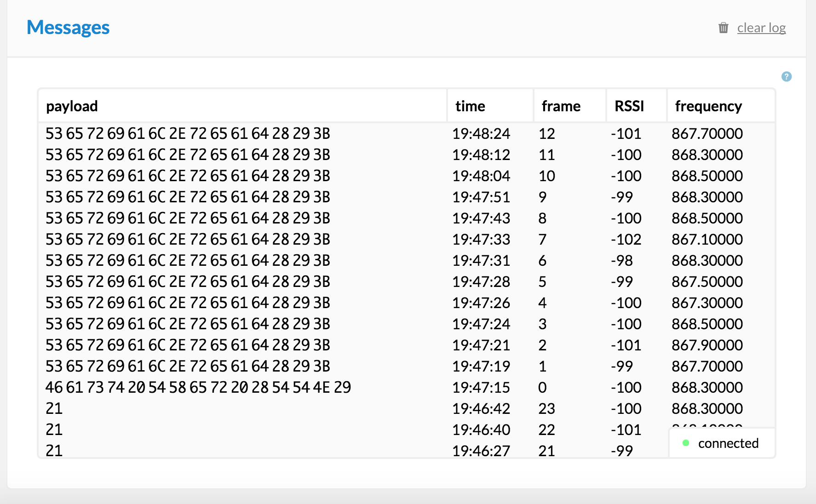Select the payload starting with 46 61 73

coord(198,388)
